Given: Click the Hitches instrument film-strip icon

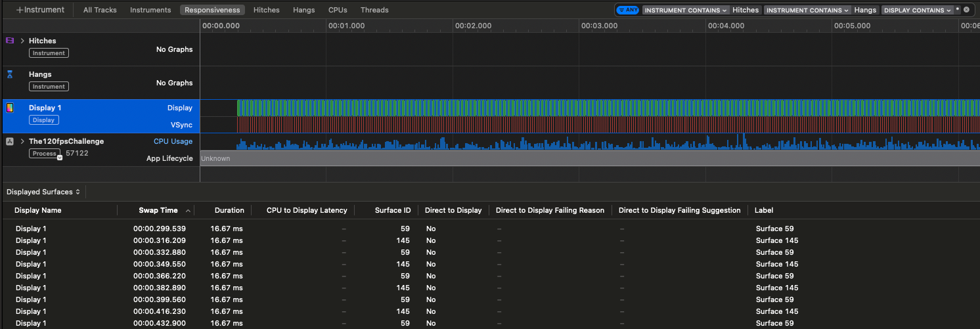Looking at the screenshot, I should click(10, 41).
